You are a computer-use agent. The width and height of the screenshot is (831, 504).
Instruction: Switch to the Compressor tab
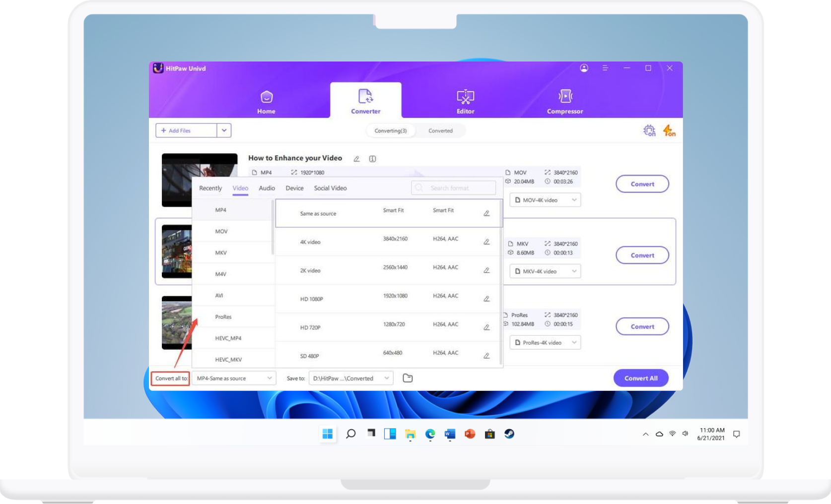click(x=564, y=101)
